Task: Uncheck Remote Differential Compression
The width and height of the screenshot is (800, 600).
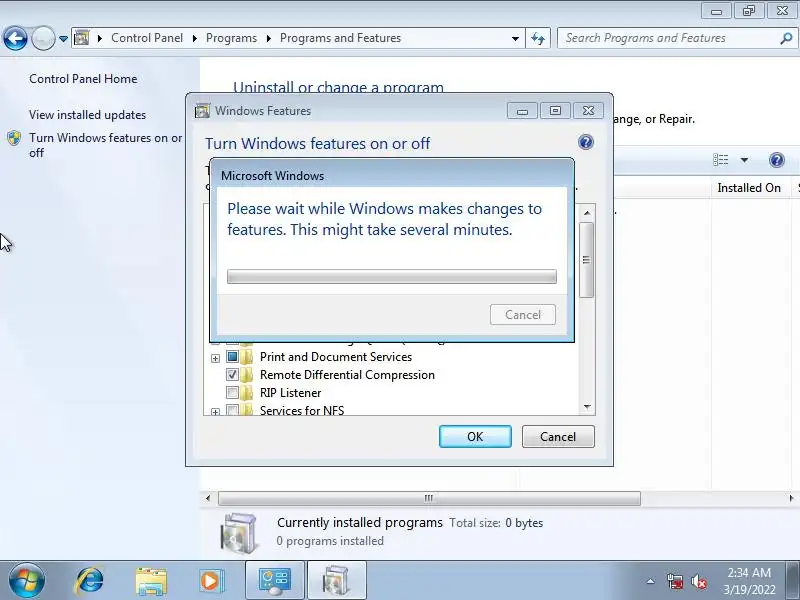Action: pos(232,374)
